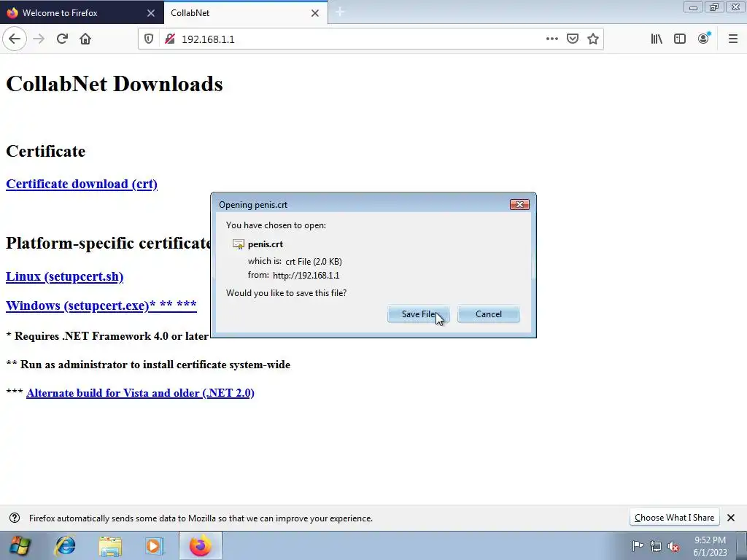Toggle the sidebars panel
The image size is (747, 560).
tap(679, 39)
